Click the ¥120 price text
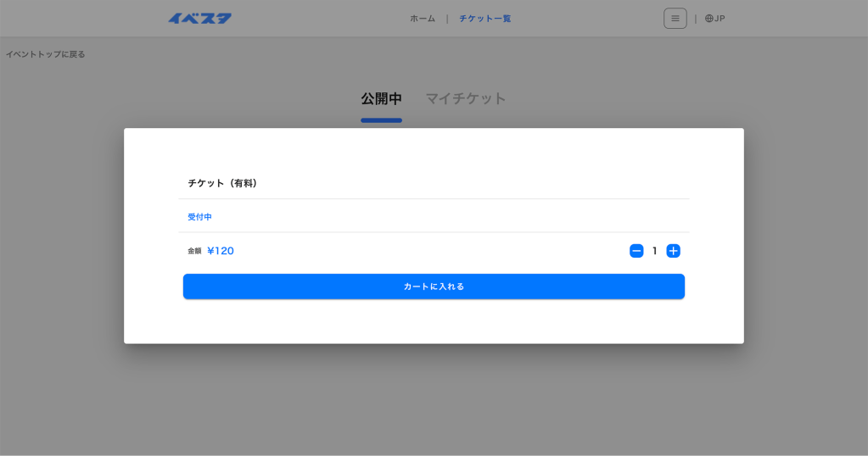The image size is (868, 456). [221, 251]
